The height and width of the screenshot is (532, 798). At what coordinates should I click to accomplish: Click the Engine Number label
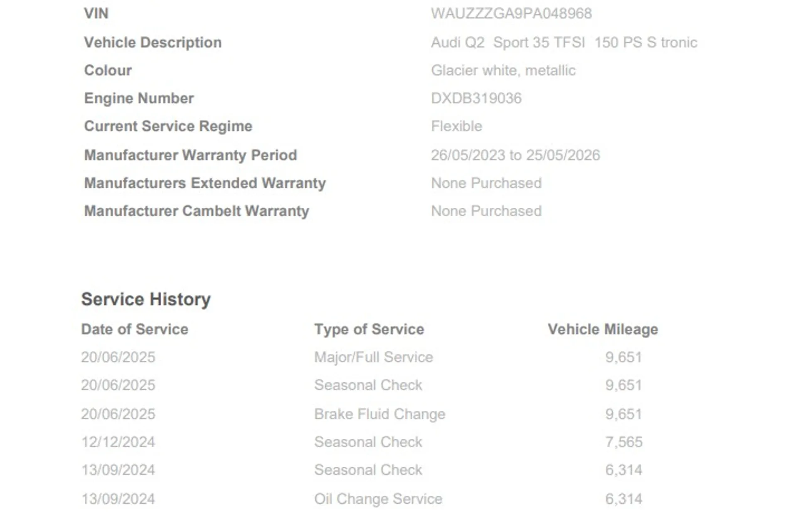[139, 99]
